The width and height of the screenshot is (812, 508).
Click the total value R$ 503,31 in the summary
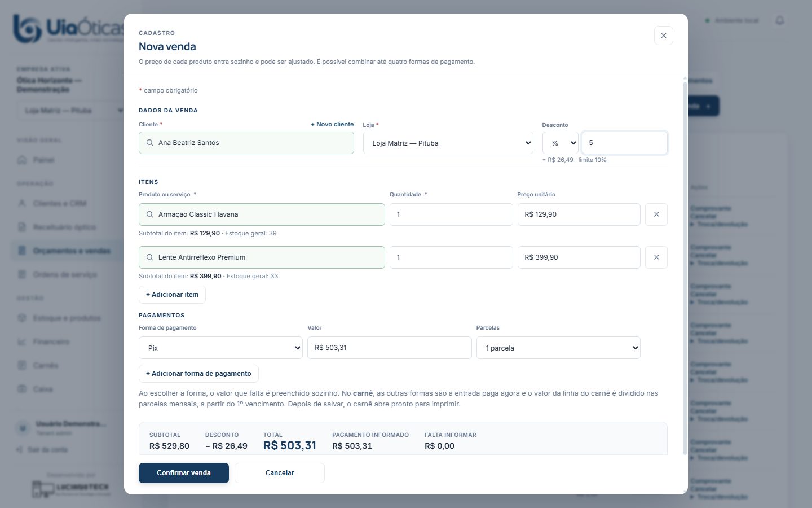(x=290, y=445)
